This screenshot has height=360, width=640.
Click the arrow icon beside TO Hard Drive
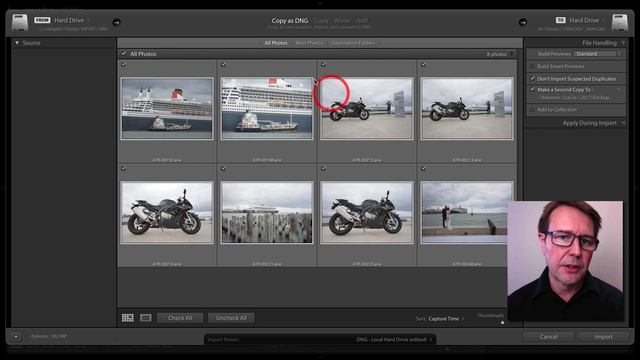pos(522,22)
